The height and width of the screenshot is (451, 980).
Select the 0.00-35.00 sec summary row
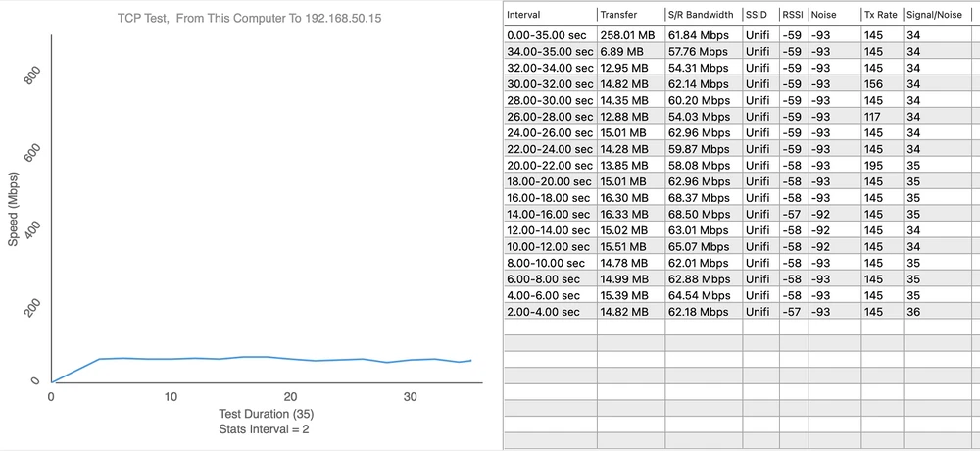point(549,35)
